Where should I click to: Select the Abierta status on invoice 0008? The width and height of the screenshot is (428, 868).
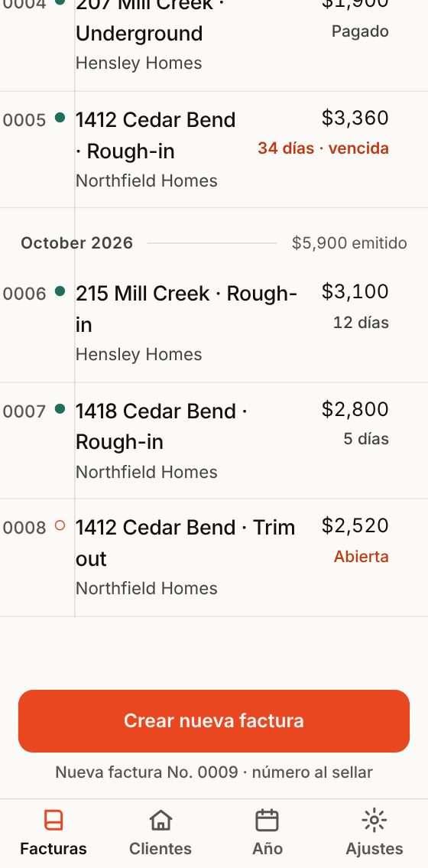coord(361,556)
